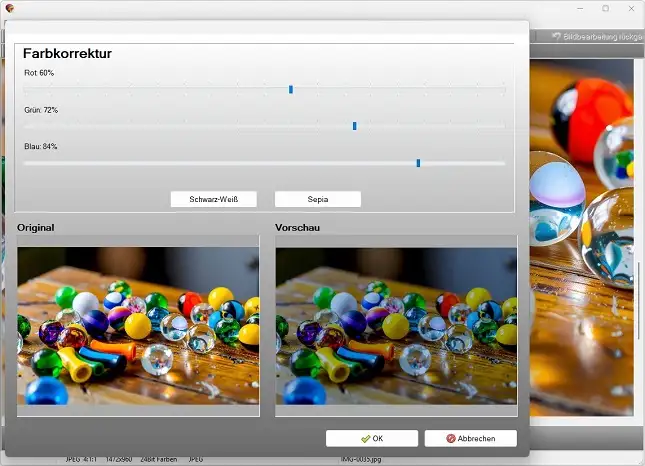Click the Farben color count in the status bar
This screenshot has width=645, height=466.
[159, 459]
